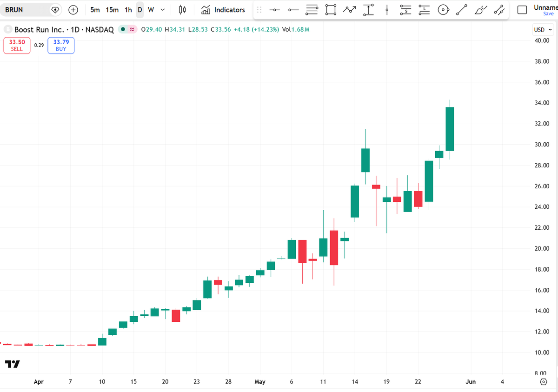
Task: Select the short position tool marked S
Action: pos(406,10)
